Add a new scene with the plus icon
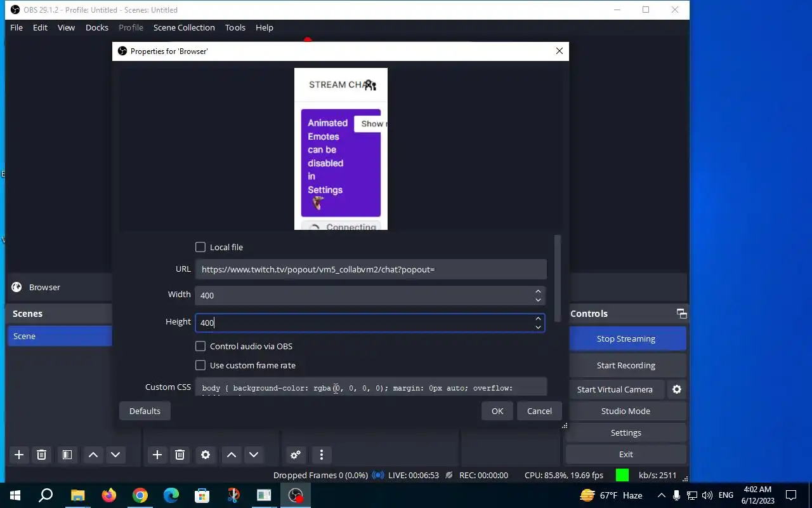The image size is (812, 508). pyautogui.click(x=19, y=455)
